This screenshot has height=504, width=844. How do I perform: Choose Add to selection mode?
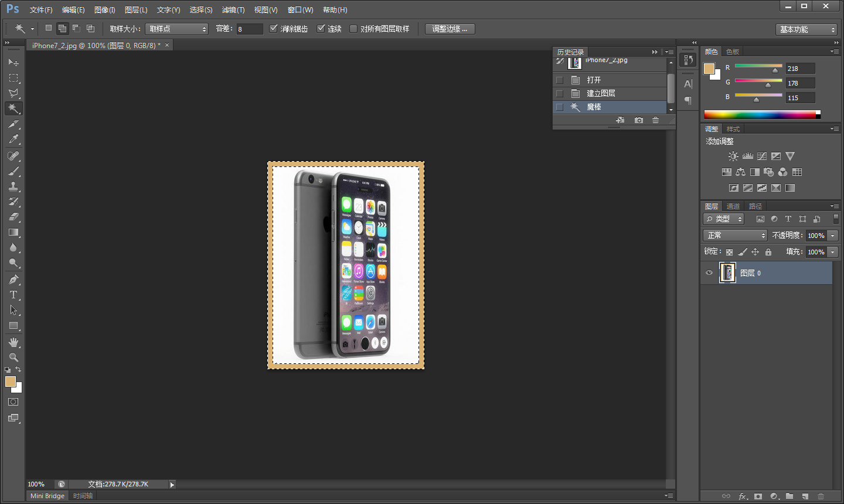[62, 28]
